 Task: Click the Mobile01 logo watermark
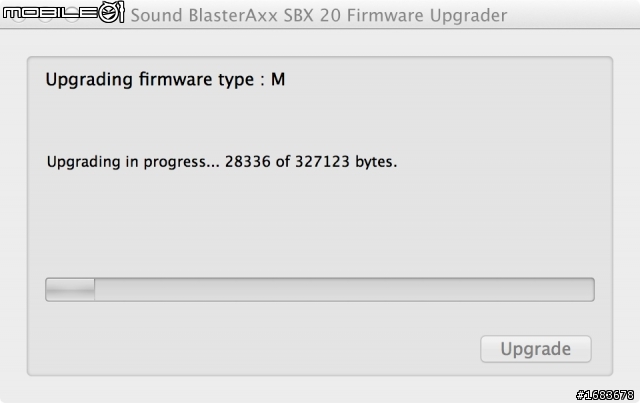pos(63,12)
